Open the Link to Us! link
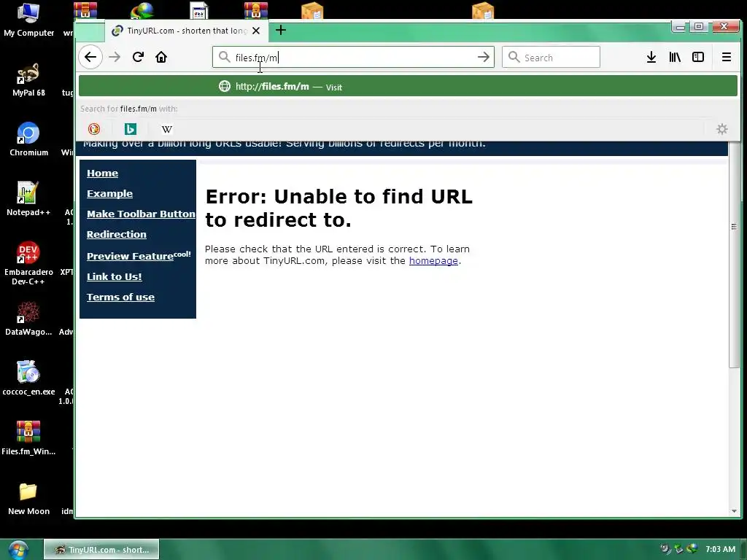Screen dimensions: 747x560 (115, 276)
